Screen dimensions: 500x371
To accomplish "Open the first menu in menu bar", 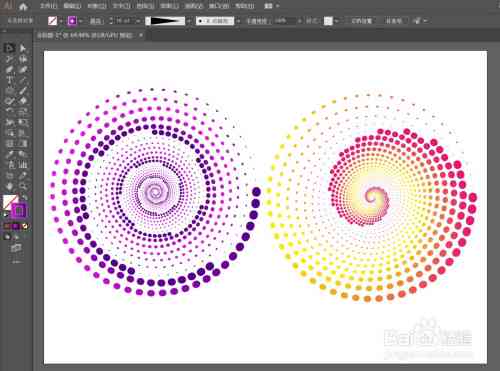I will [x=48, y=6].
